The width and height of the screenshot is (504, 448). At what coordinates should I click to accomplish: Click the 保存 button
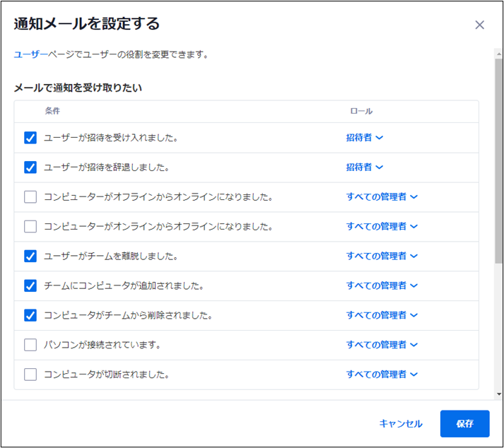[x=465, y=423]
